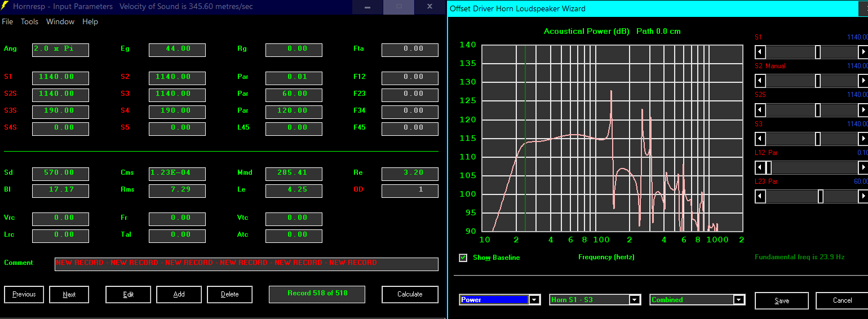Click the wizard S3 slider thumb

click(x=817, y=139)
